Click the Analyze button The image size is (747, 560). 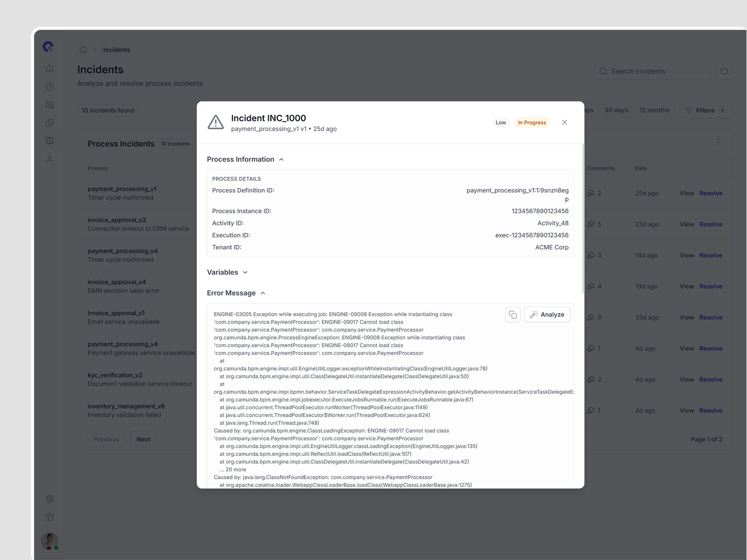[x=547, y=315]
